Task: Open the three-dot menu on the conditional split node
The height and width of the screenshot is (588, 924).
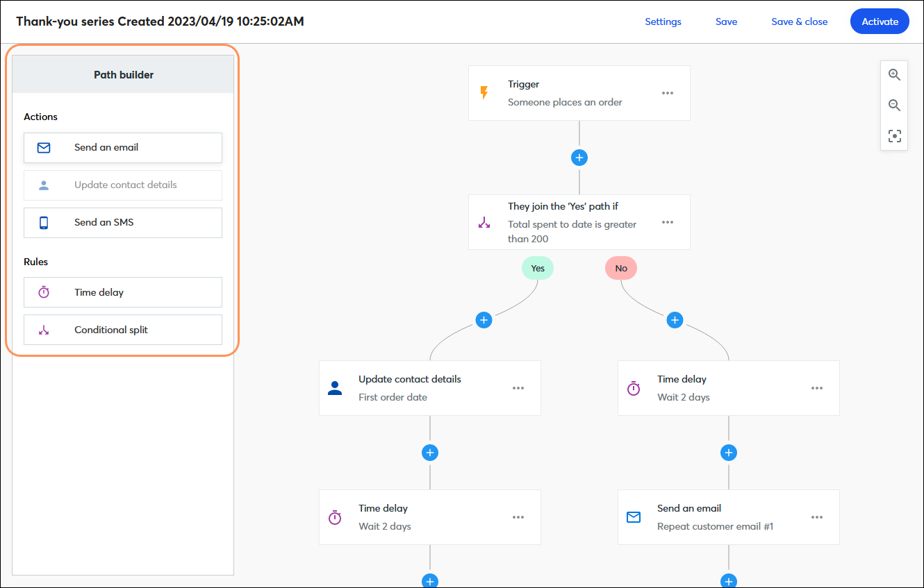Action: coord(668,222)
